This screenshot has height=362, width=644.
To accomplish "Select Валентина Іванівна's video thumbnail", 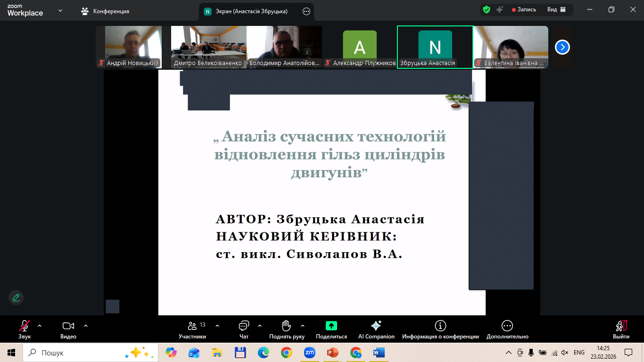I will pyautogui.click(x=511, y=46).
